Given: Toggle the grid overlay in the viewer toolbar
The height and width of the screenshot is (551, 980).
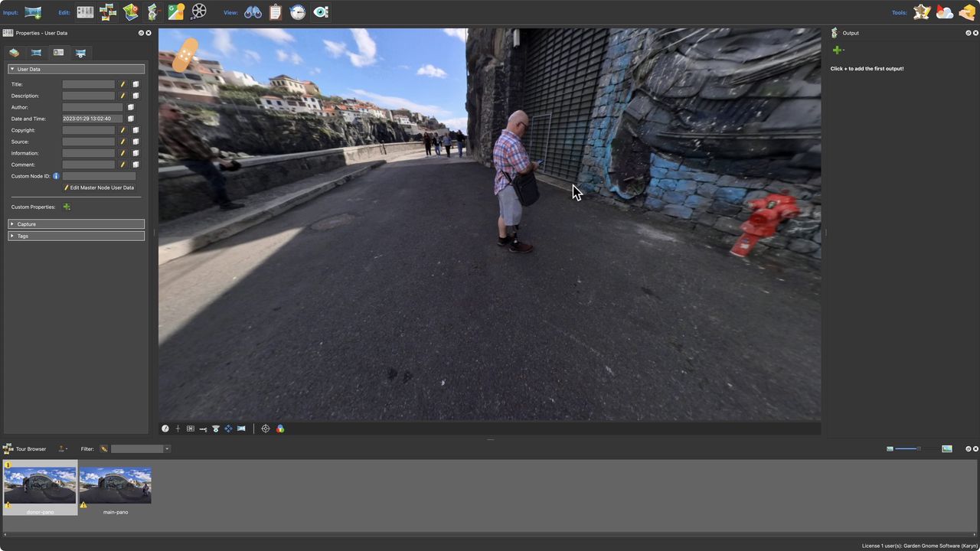Looking at the screenshot, I should coord(190,429).
